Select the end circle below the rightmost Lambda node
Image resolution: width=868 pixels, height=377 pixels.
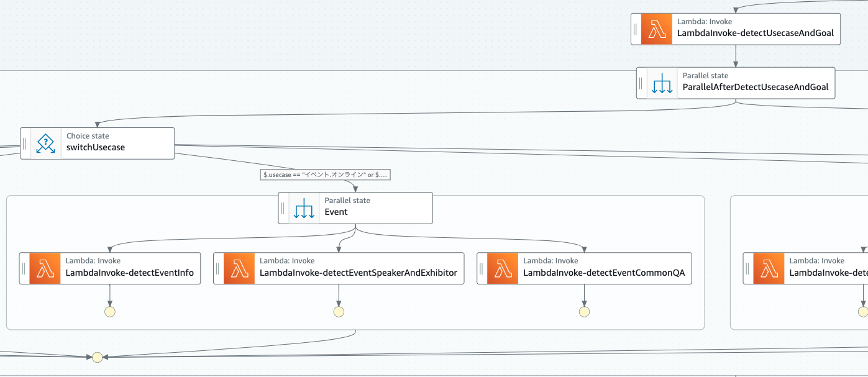click(864, 312)
